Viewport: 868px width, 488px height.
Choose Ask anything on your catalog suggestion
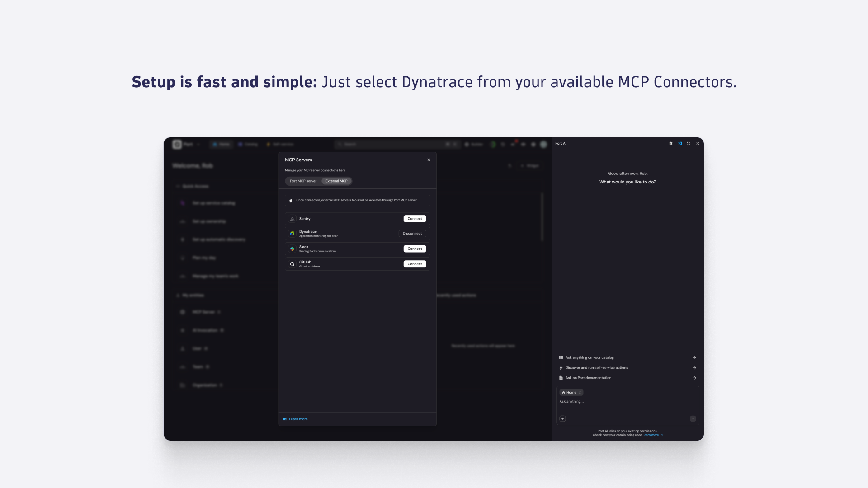coord(627,357)
